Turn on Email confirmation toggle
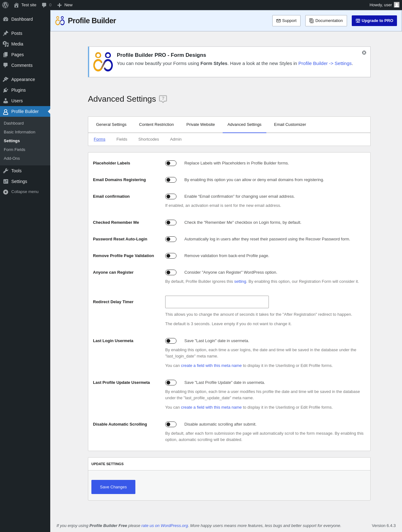Image resolution: width=402 pixels, height=532 pixels. click(x=171, y=196)
